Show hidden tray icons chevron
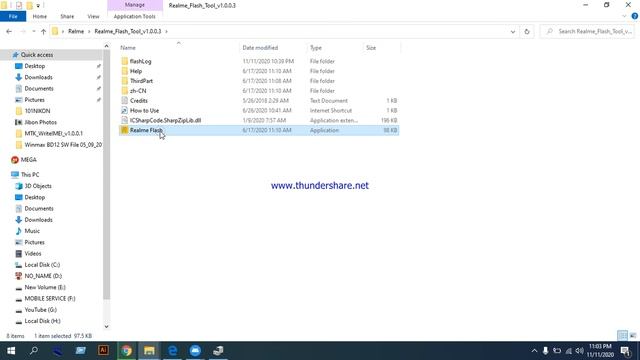The height and width of the screenshot is (360, 640). (x=534, y=351)
